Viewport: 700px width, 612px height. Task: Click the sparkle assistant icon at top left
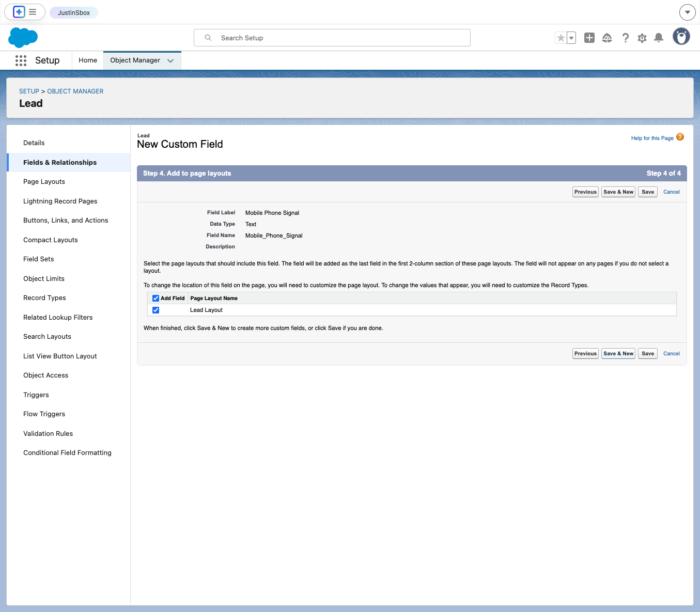click(x=19, y=12)
